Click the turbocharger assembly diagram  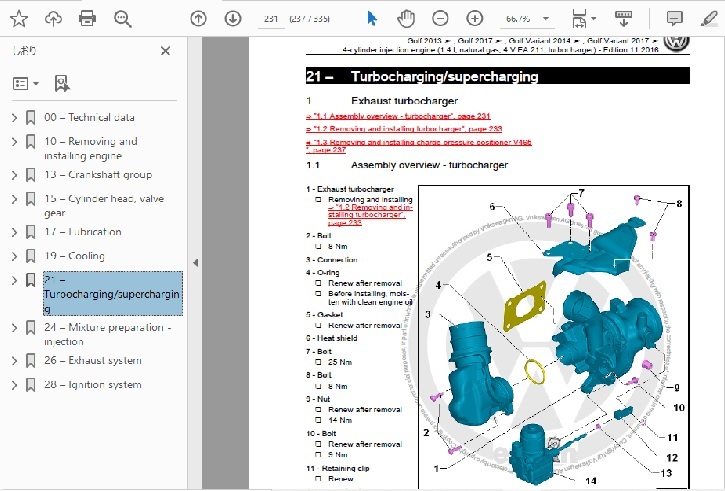[x=554, y=337]
